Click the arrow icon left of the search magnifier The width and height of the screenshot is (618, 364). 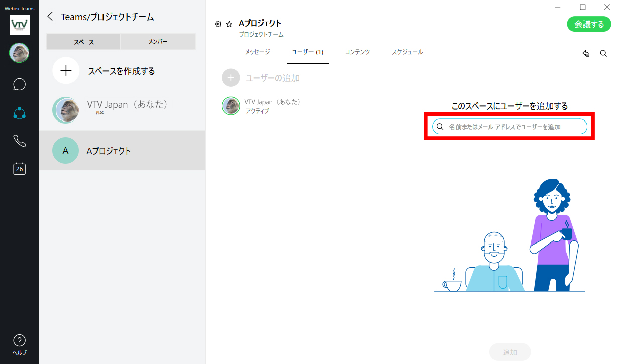point(586,53)
